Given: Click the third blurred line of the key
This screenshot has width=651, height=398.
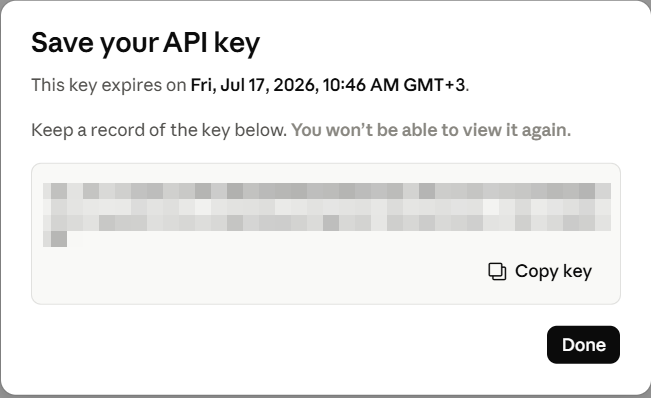Looking at the screenshot, I should click(x=327, y=223).
